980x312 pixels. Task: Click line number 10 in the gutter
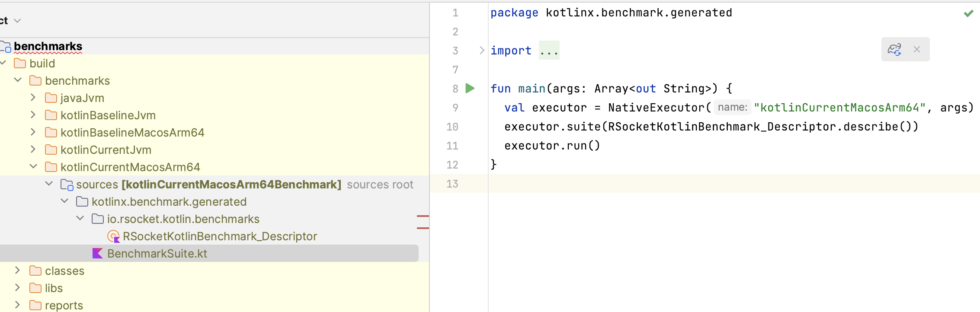(452, 127)
